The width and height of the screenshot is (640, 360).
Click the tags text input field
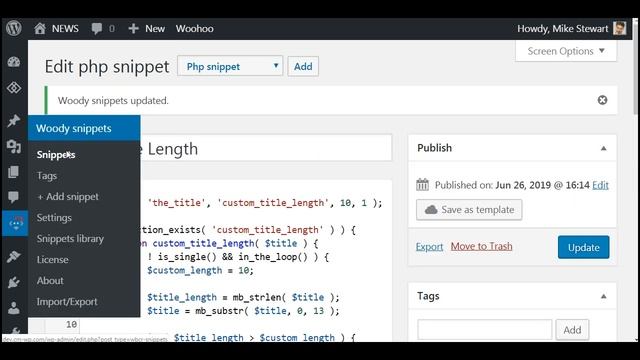click(x=484, y=330)
